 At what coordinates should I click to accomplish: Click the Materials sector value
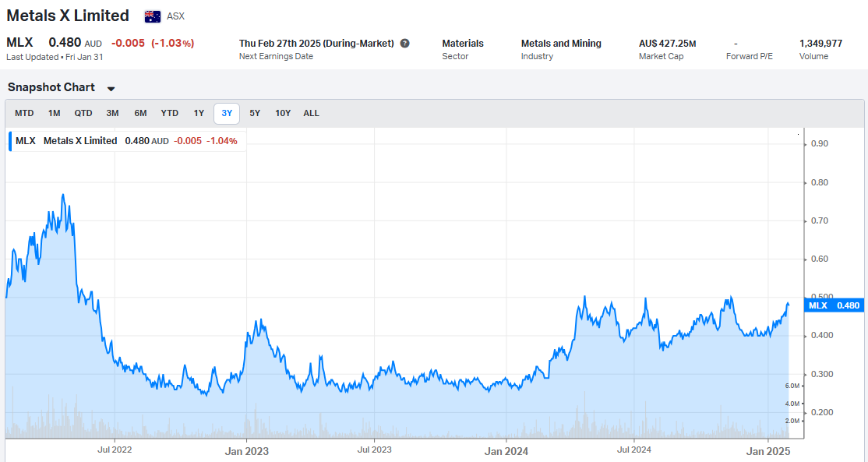click(x=463, y=43)
